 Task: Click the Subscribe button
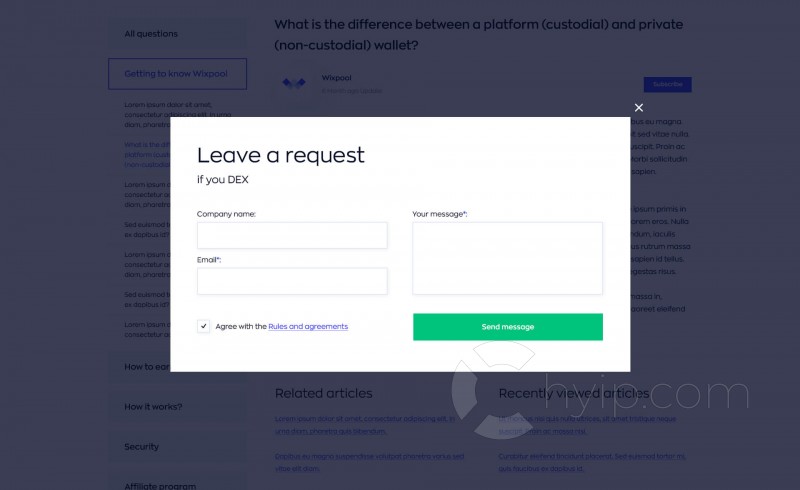click(667, 84)
